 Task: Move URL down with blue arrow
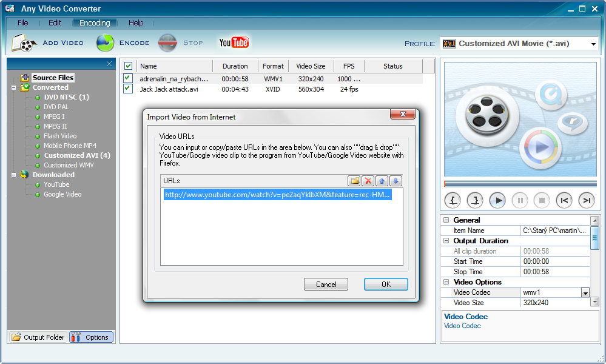396,180
